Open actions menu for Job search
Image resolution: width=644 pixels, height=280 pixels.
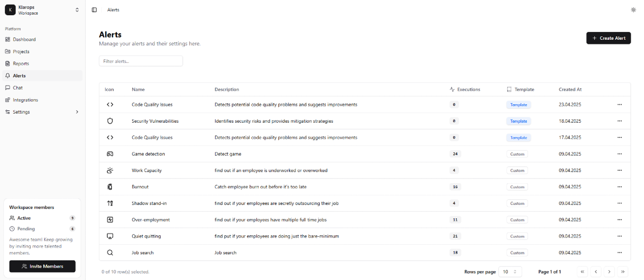[619, 253]
